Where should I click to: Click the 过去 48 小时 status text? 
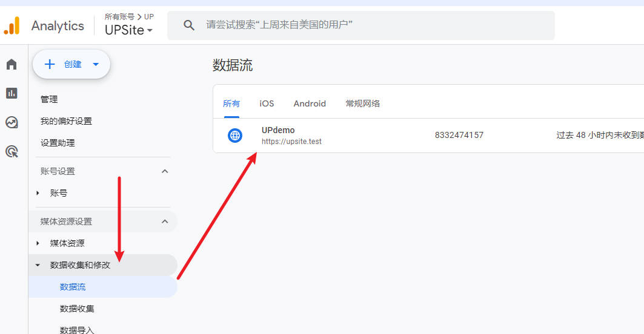coord(600,135)
